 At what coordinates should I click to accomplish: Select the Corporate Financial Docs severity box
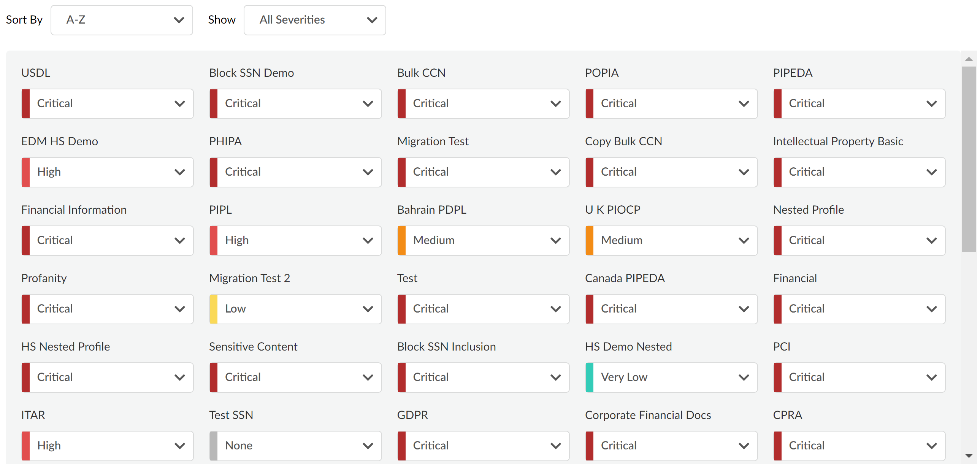coord(671,446)
